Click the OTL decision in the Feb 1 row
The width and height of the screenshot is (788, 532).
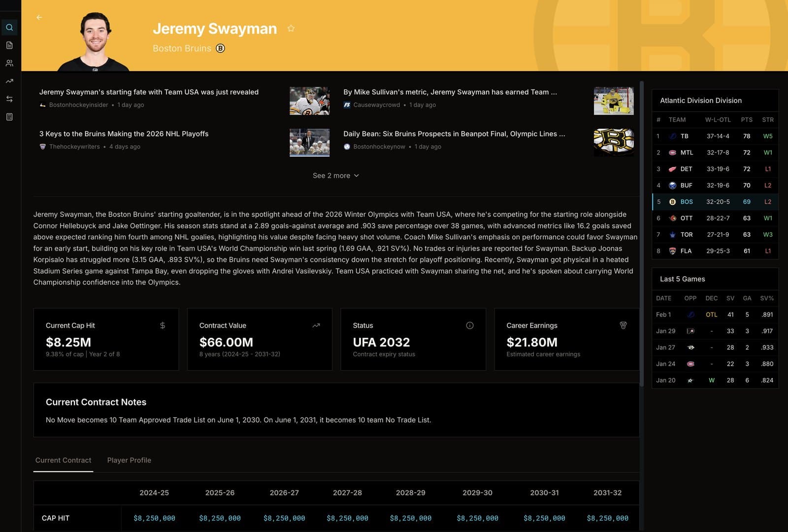pyautogui.click(x=711, y=314)
